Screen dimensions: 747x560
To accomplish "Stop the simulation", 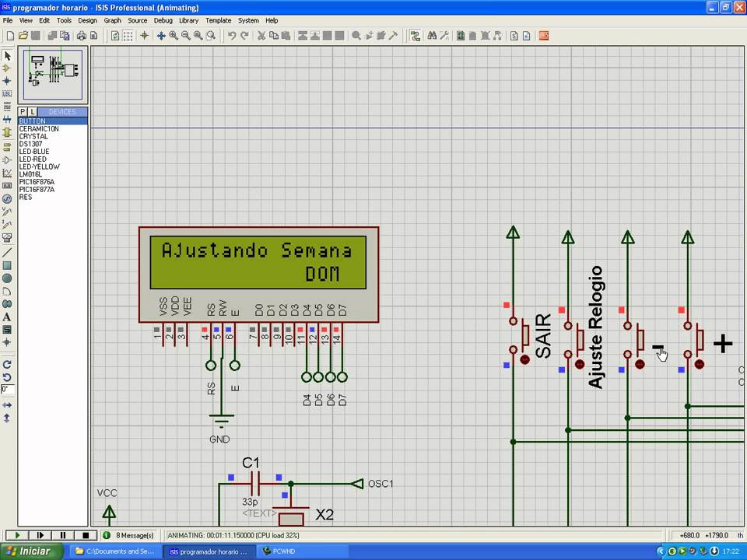I will pyautogui.click(x=86, y=535).
